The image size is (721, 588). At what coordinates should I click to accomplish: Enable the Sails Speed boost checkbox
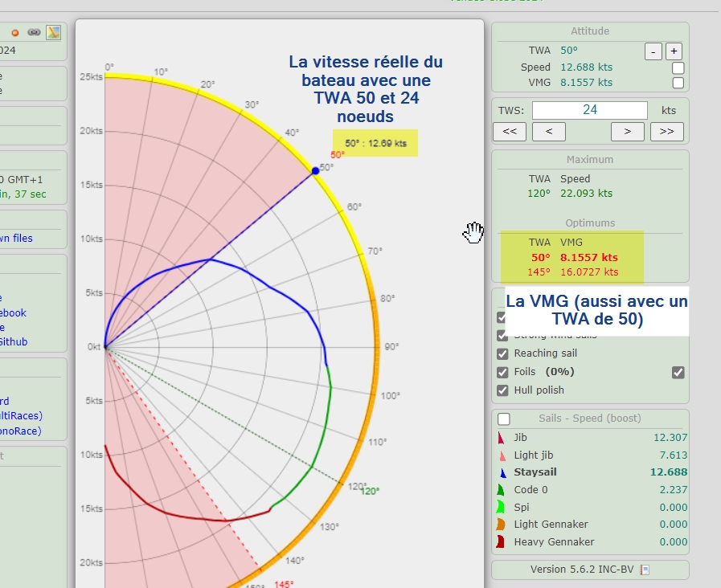point(504,419)
